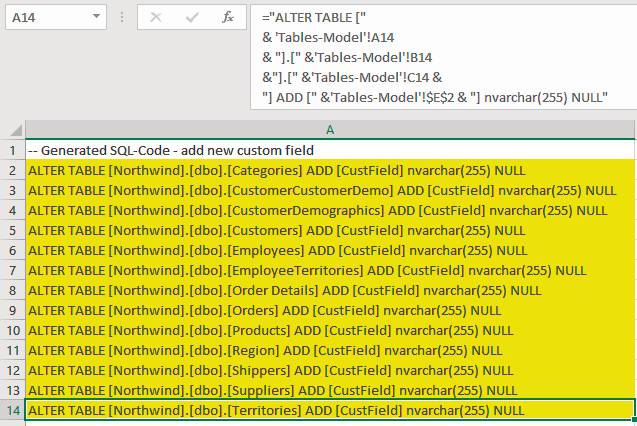Click cell with 'Generated SQL-Code' comment
Image resolution: width=637 pixels, height=426 pixels.
pyautogui.click(x=330, y=150)
